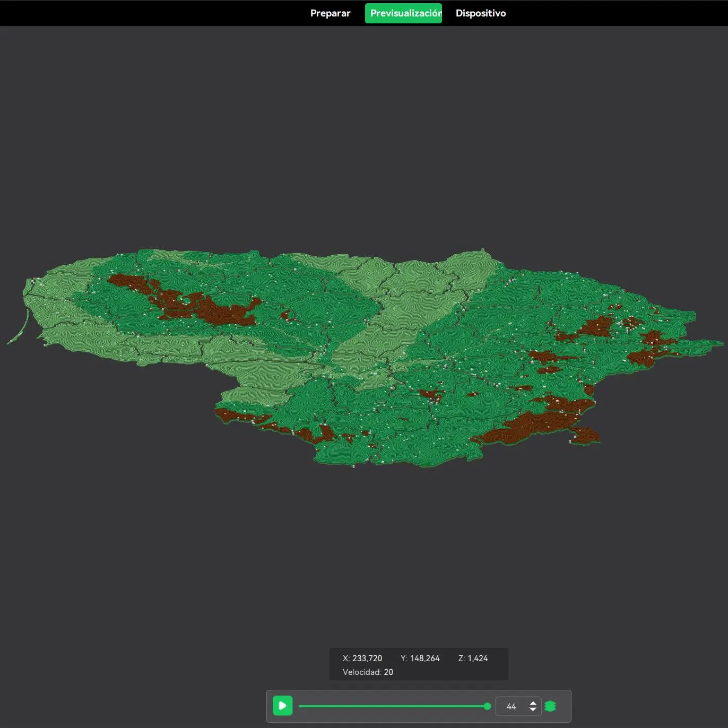
Task: Open the Dispositivo tab
Action: coord(480,13)
